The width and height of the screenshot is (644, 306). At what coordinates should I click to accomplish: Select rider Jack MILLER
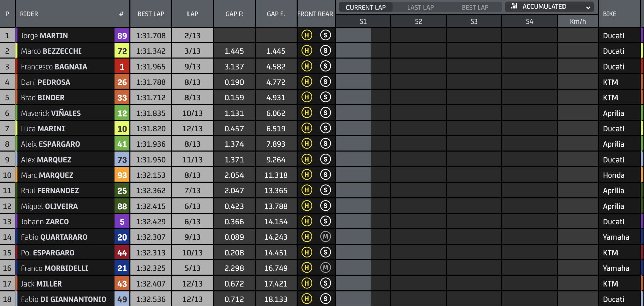coord(41,284)
